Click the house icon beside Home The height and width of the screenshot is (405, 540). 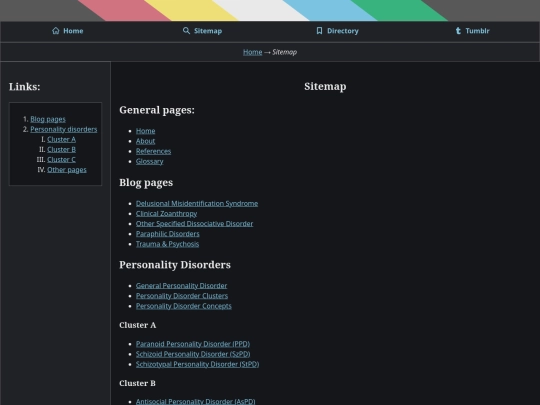56,31
